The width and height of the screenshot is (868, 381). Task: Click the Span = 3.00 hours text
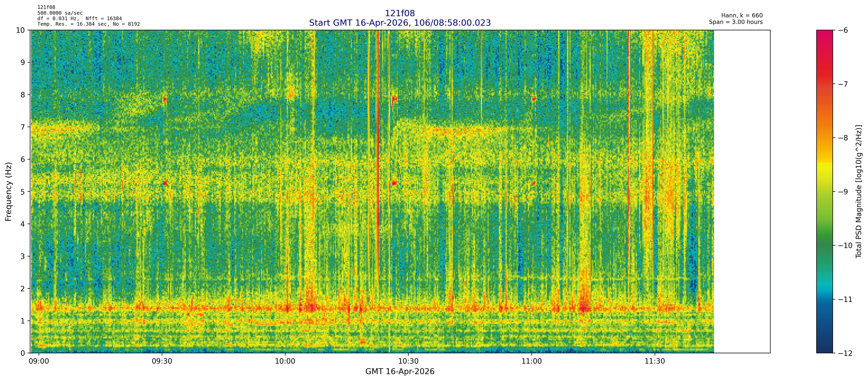tap(736, 22)
